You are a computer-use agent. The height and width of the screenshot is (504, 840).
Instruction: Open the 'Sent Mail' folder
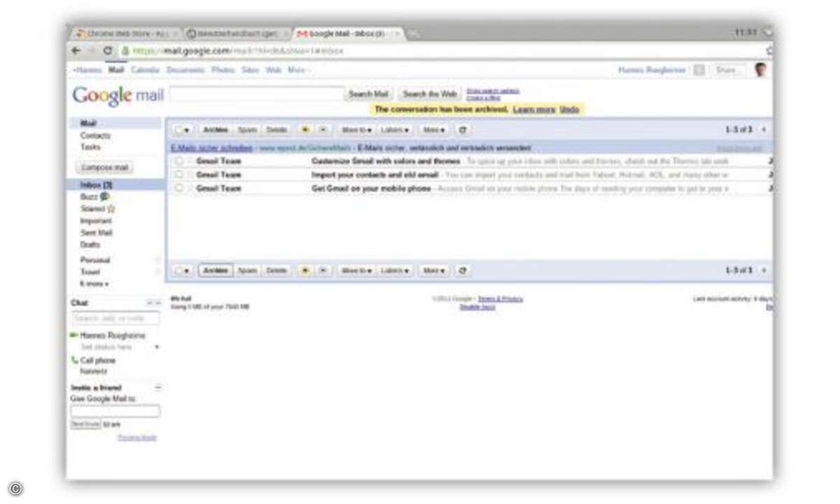tap(97, 232)
